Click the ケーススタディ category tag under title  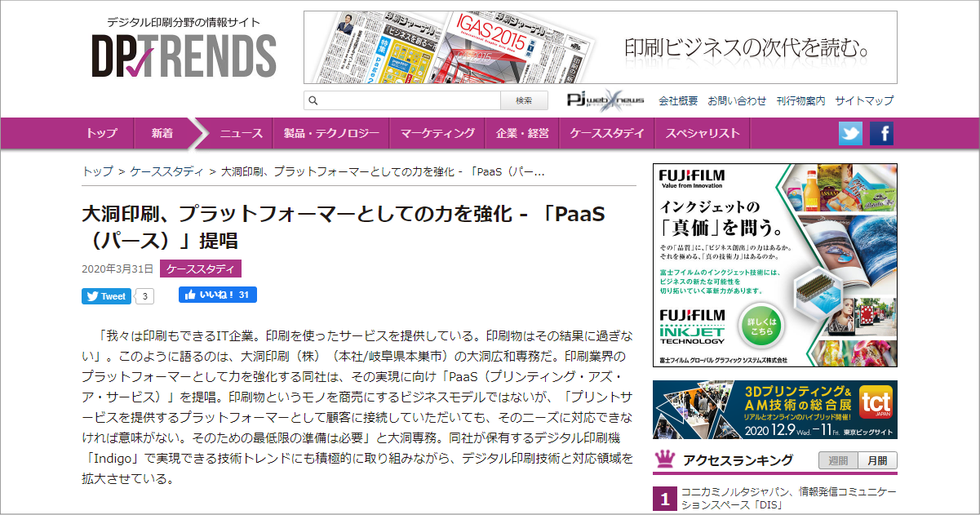pyautogui.click(x=201, y=269)
